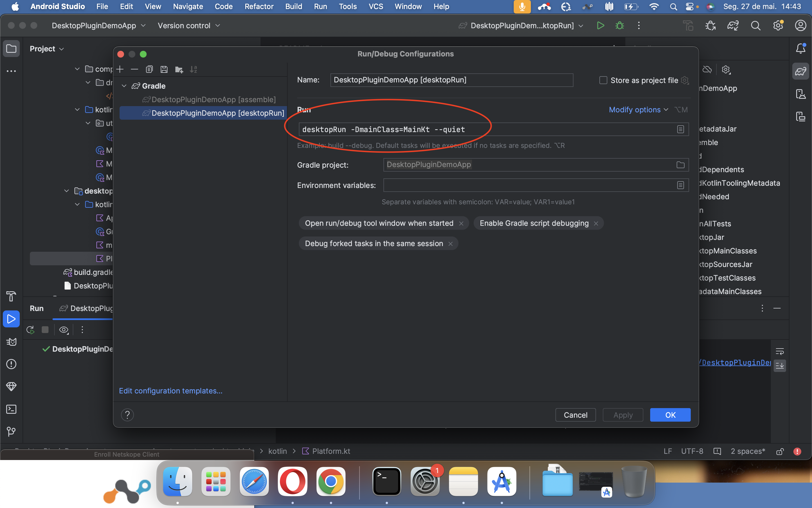
Task: Search everywhere magnifier in main toolbar
Action: [x=756, y=25]
